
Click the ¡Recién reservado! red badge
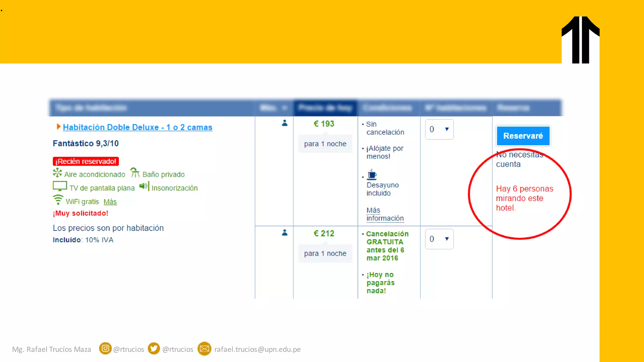point(86,162)
